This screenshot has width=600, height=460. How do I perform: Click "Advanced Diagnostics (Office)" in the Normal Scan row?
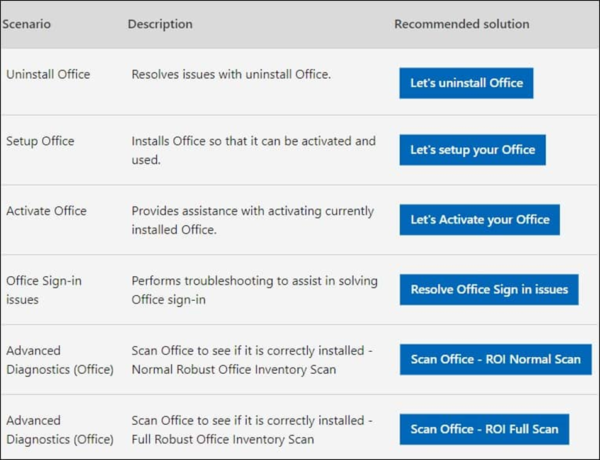pos(60,360)
